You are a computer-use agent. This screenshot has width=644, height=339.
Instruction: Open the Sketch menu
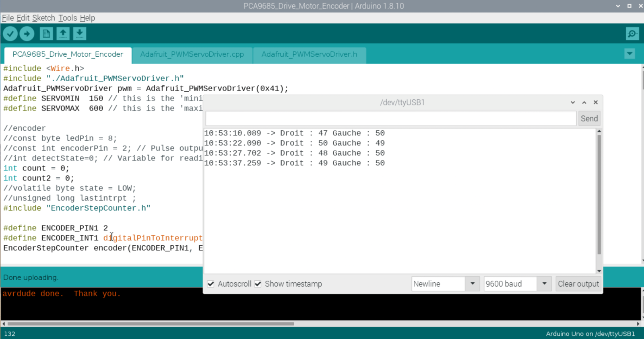(43, 18)
